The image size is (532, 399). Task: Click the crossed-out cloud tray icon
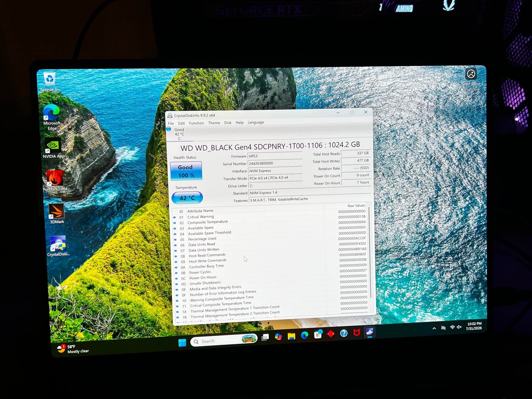tap(443, 328)
